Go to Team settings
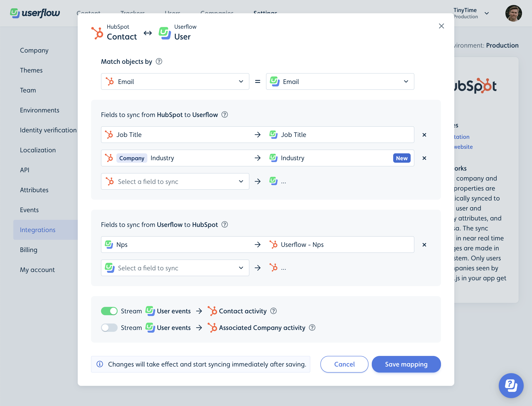Viewport: 532px width, 406px height. (x=28, y=90)
